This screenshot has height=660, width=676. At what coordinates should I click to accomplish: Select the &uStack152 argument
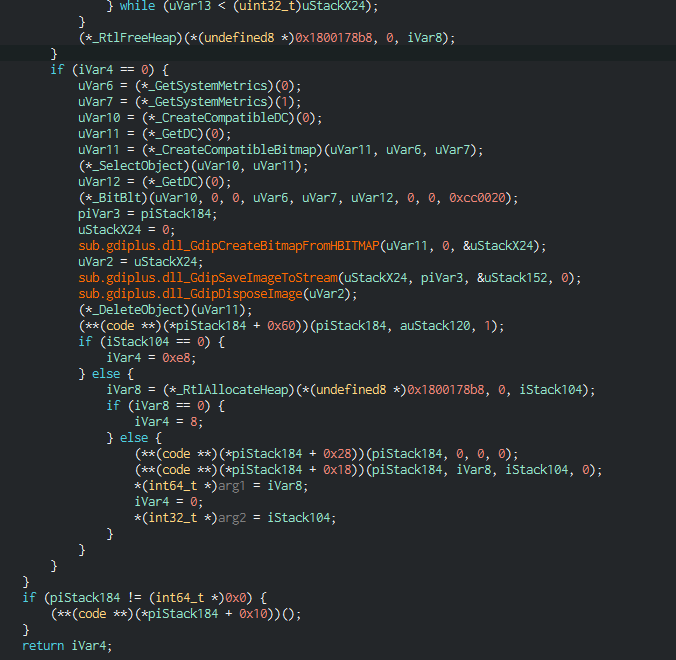coord(512,278)
